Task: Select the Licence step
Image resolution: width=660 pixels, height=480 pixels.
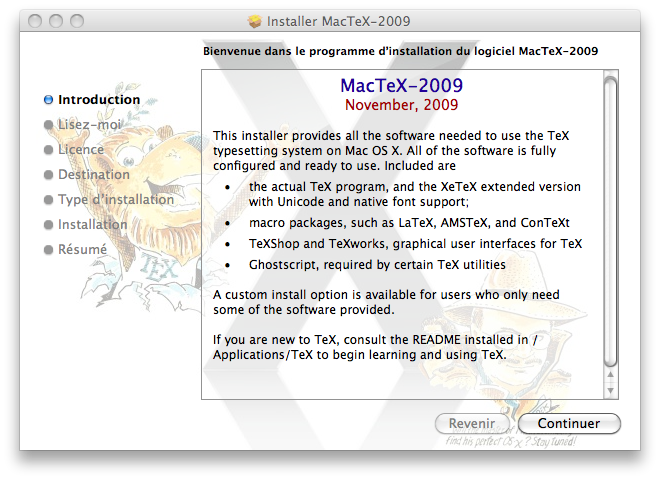Action: 81,149
